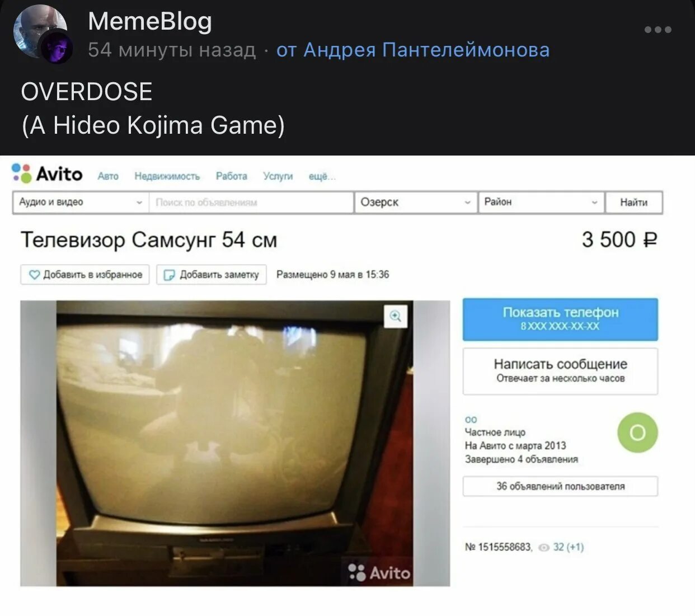Expand the Аудио и видео category dropdown
The height and width of the screenshot is (616, 695).
coord(81,203)
